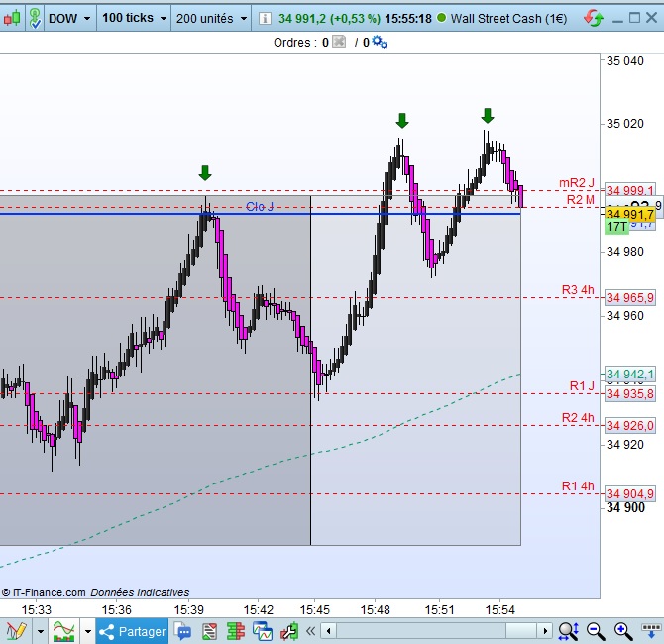Viewport: 664px width, 644px height.
Task: Click the green market status dot
Action: point(441,18)
